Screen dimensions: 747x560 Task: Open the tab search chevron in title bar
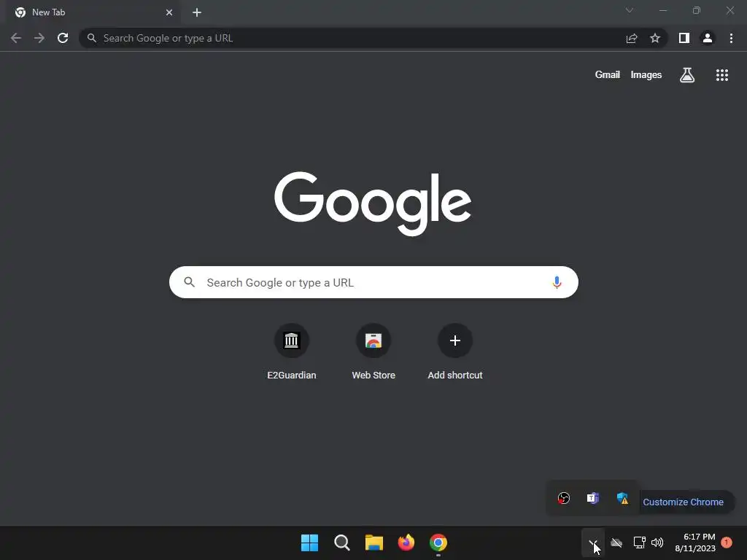[630, 10]
